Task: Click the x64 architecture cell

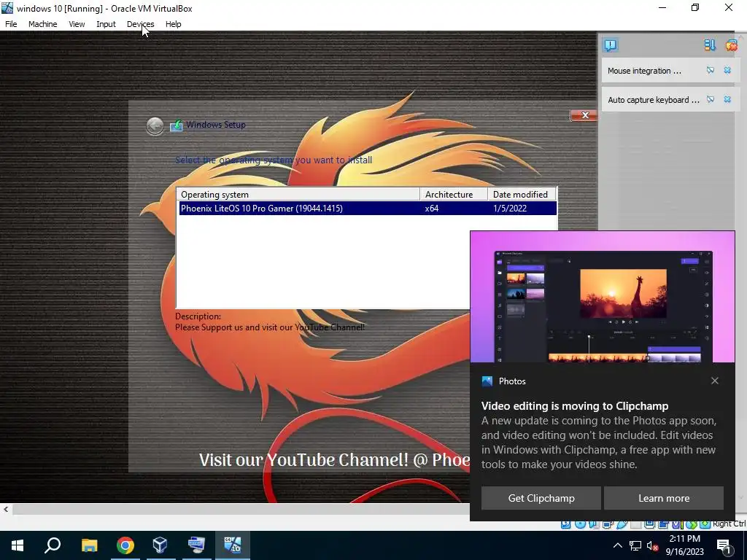Action: (432, 208)
